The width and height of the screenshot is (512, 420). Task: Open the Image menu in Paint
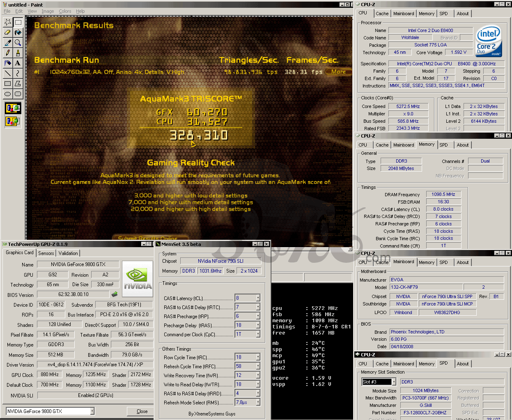tap(48, 11)
